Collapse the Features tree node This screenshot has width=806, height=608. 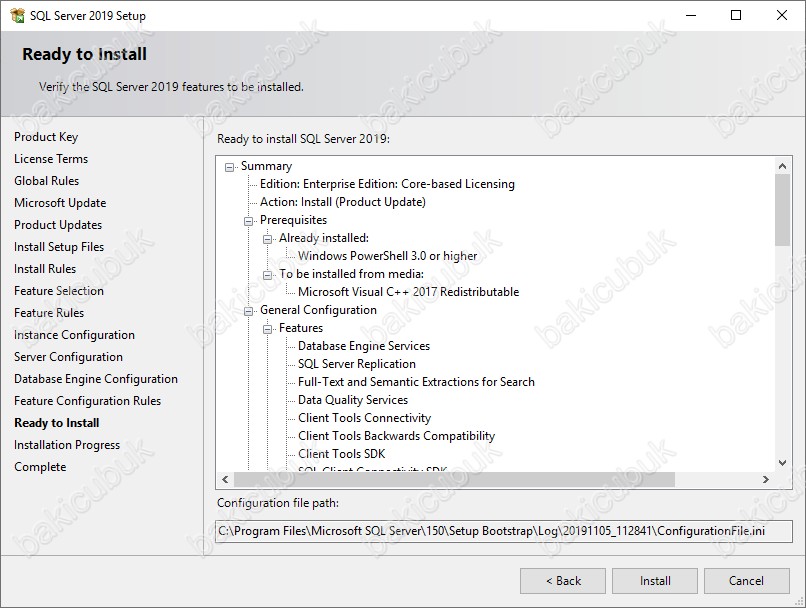(267, 329)
